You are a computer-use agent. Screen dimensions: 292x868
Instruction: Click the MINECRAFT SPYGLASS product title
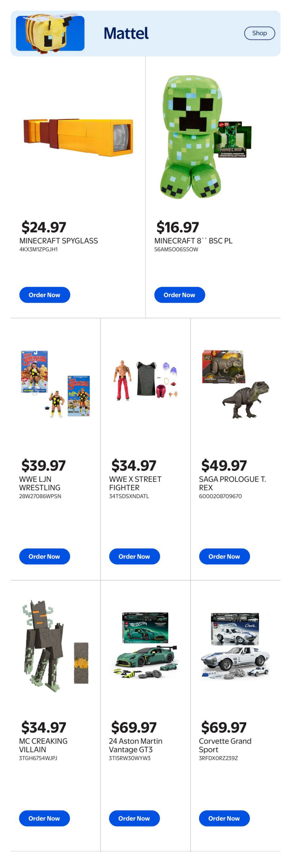pyautogui.click(x=59, y=241)
